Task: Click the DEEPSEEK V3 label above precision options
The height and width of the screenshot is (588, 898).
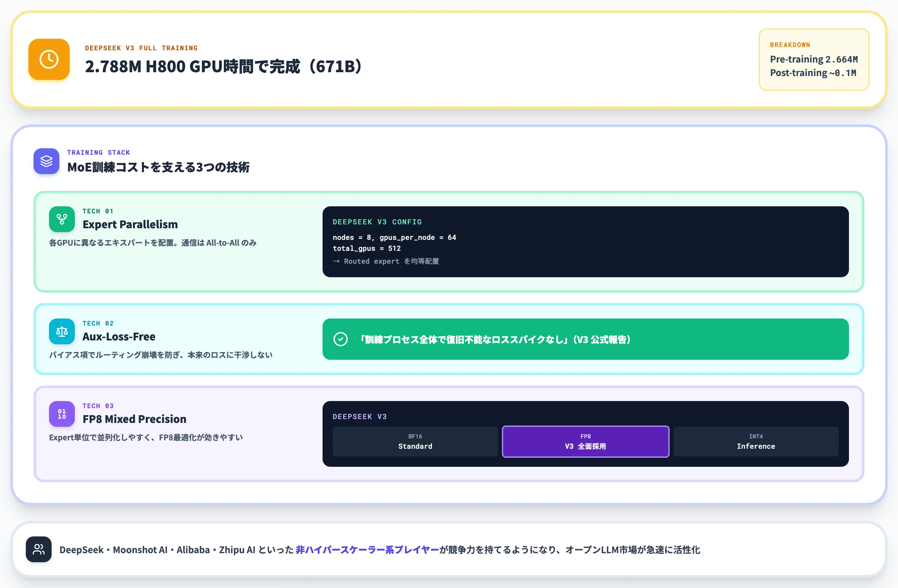Action: [360, 416]
